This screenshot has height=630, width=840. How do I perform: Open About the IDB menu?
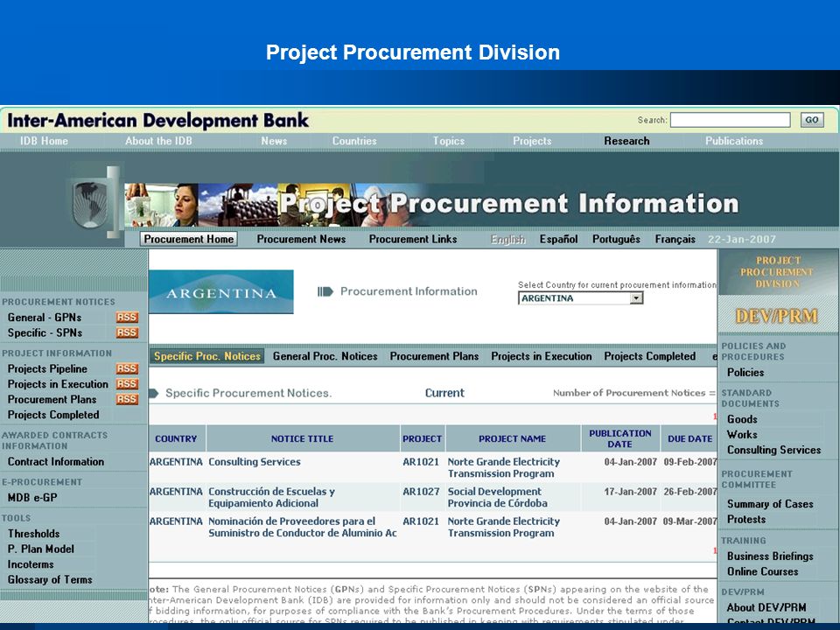(x=158, y=141)
